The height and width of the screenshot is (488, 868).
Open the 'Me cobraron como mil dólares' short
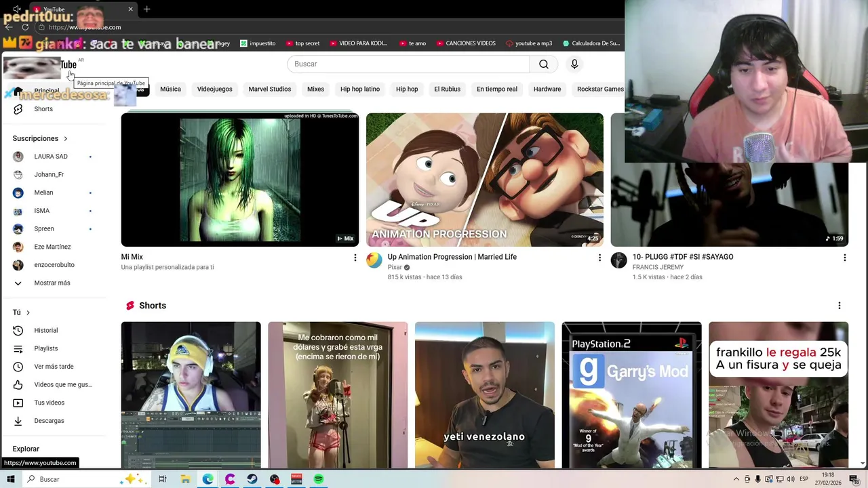click(x=338, y=394)
